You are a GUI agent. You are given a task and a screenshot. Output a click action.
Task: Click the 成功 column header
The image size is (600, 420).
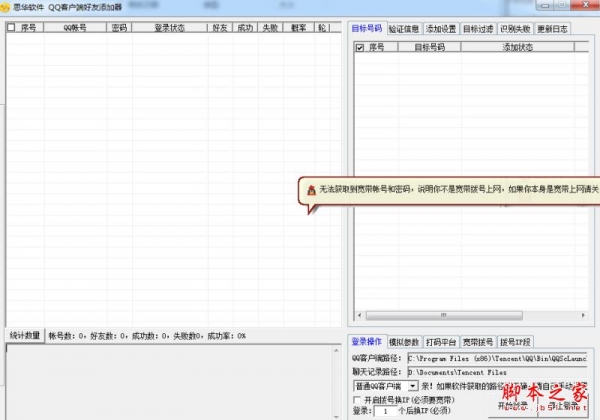coord(245,28)
